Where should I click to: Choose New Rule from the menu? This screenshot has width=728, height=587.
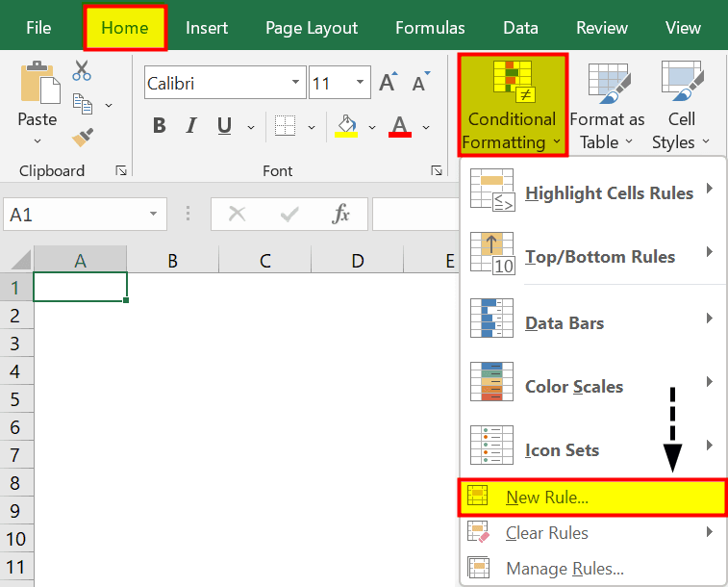592,498
